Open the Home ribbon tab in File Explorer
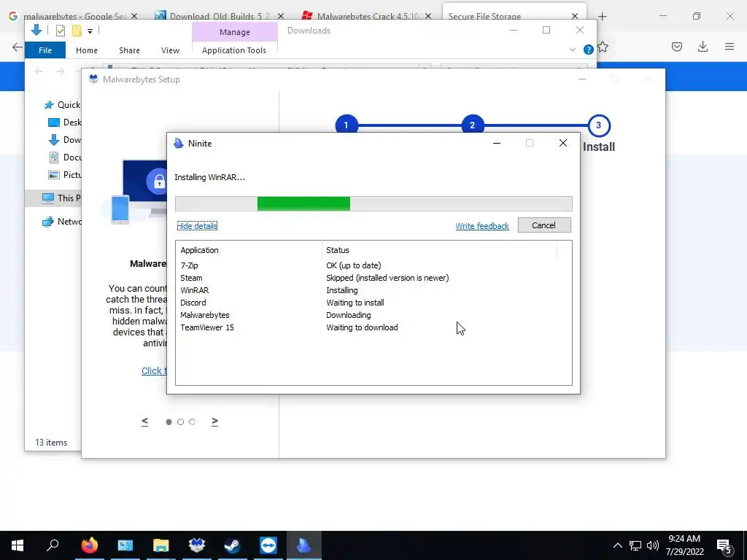Screen dimensions: 747x560 (87, 50)
